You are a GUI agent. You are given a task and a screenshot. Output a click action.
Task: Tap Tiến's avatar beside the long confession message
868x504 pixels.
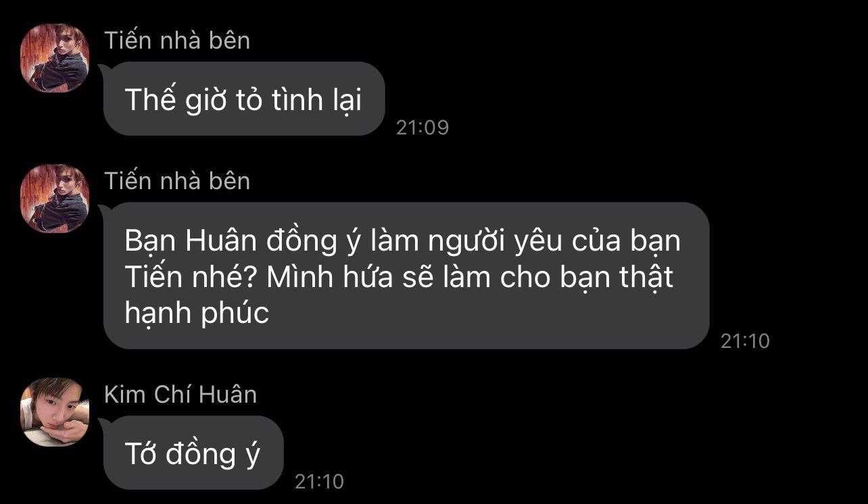click(x=55, y=199)
